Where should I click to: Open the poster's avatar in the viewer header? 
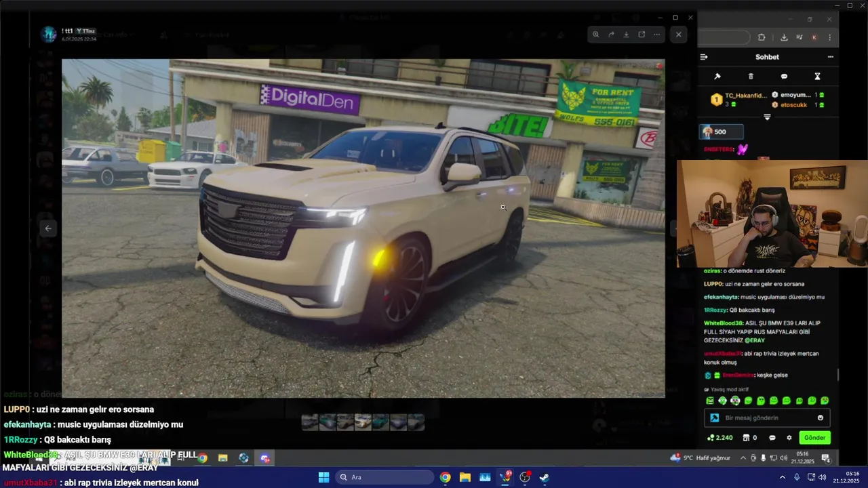(48, 34)
